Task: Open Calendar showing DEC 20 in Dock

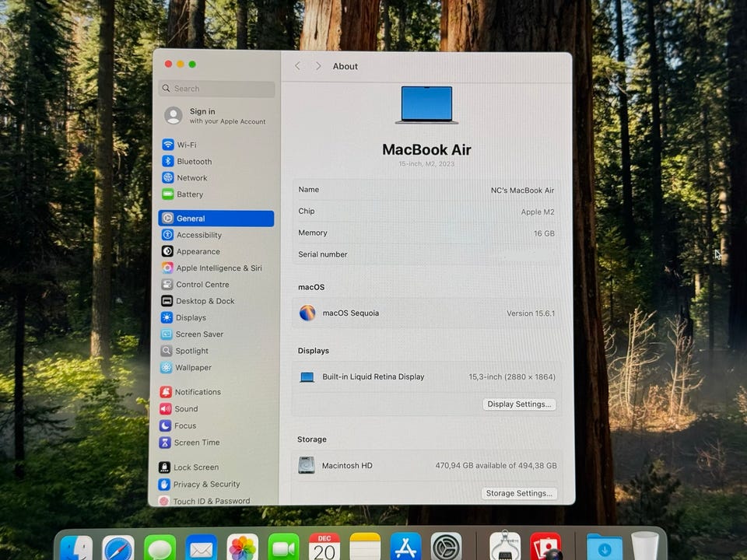Action: (324, 548)
